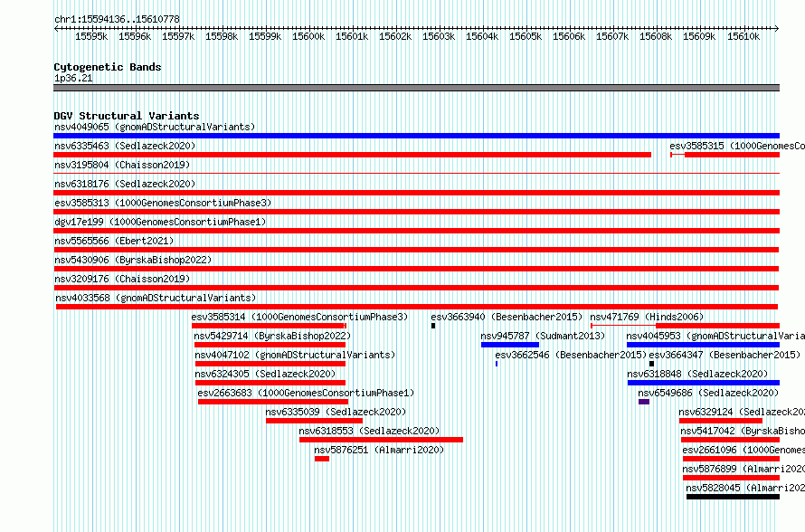
Task: Select nsv6318176 Sedlazeck2020 variant label
Action: click(x=125, y=184)
